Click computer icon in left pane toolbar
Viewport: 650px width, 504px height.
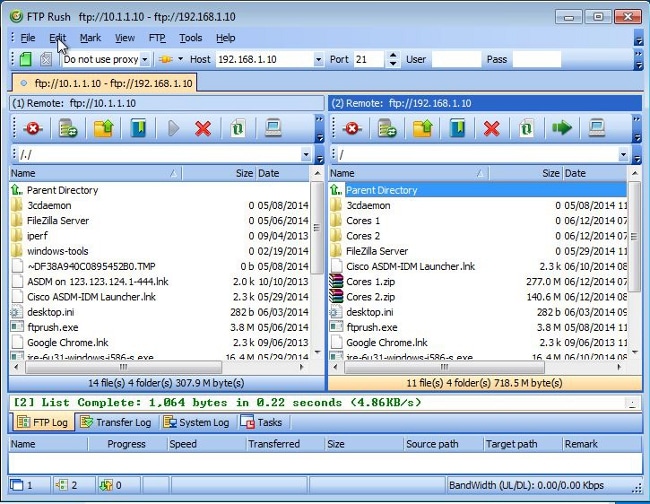coord(273,128)
